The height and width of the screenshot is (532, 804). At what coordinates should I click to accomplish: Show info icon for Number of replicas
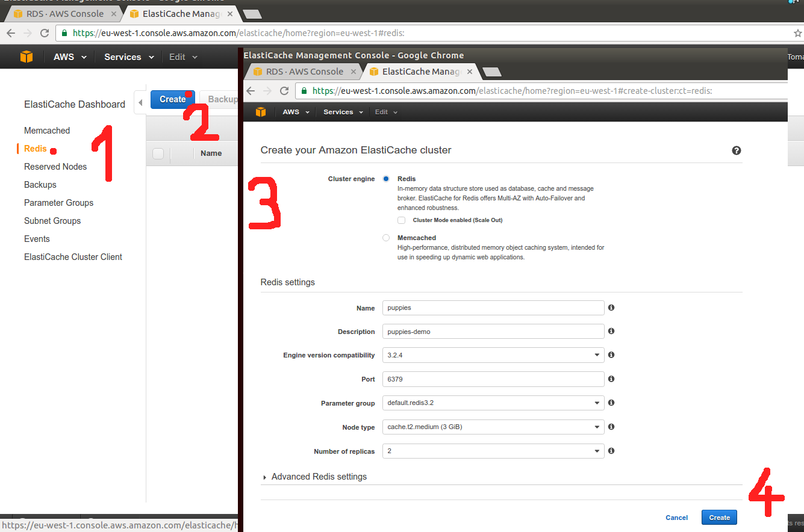click(x=611, y=451)
